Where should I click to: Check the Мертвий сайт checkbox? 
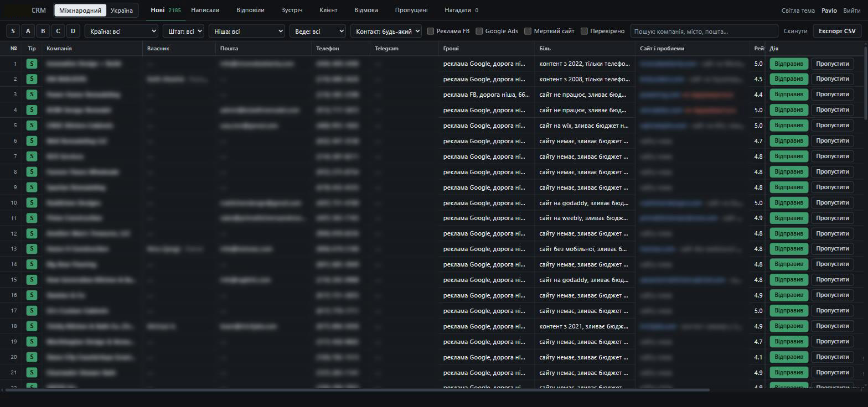point(528,31)
